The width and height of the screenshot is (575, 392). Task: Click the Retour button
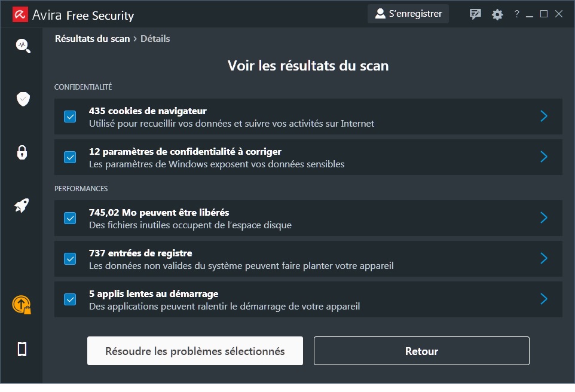(x=421, y=351)
